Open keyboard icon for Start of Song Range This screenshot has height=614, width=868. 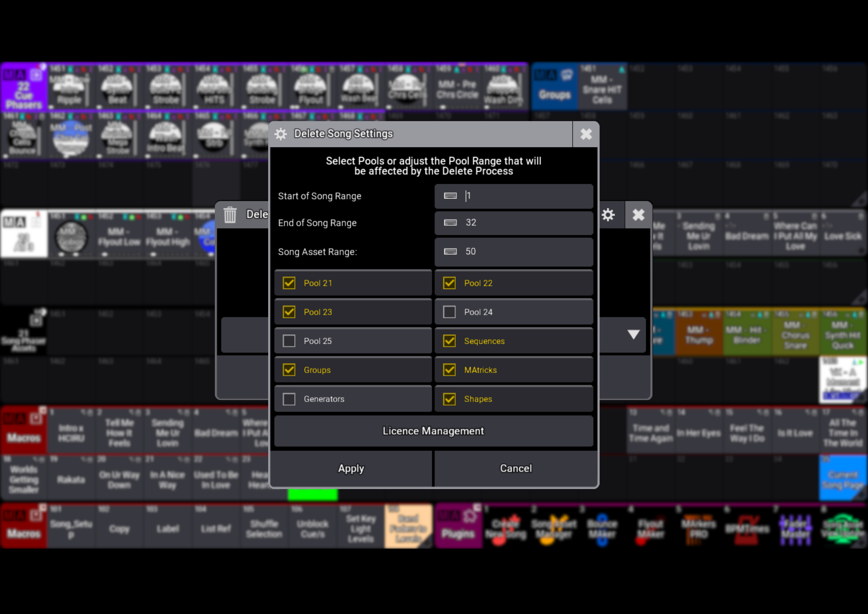450,196
